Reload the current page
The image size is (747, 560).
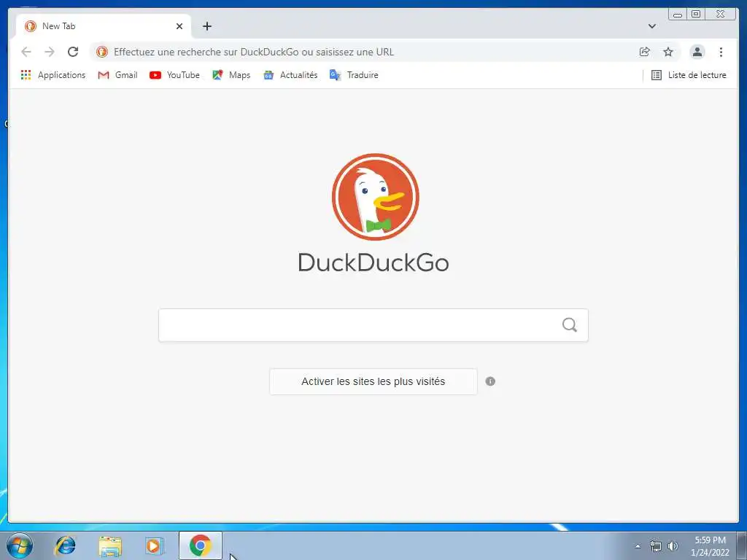pos(73,52)
